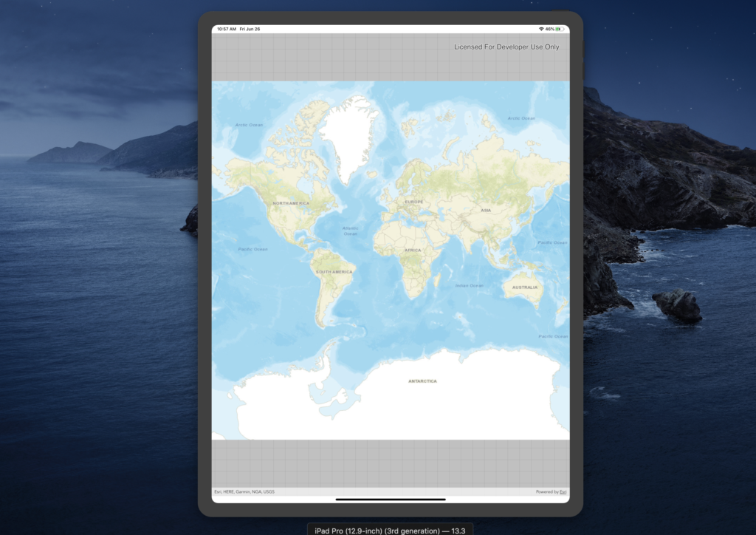Click the Licensed For Developer Use Only watermark
Viewport: 756px width, 535px height.
(x=506, y=47)
